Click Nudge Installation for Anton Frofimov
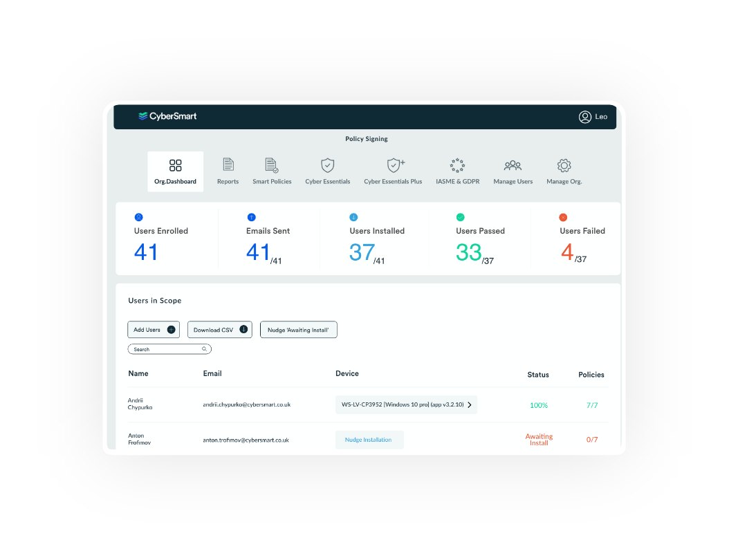 coord(369,439)
